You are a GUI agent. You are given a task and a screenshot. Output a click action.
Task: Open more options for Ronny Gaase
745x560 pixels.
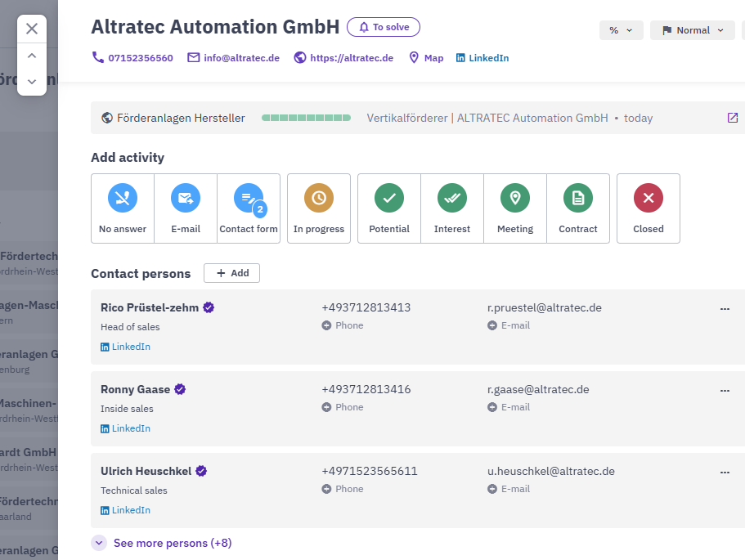click(725, 391)
